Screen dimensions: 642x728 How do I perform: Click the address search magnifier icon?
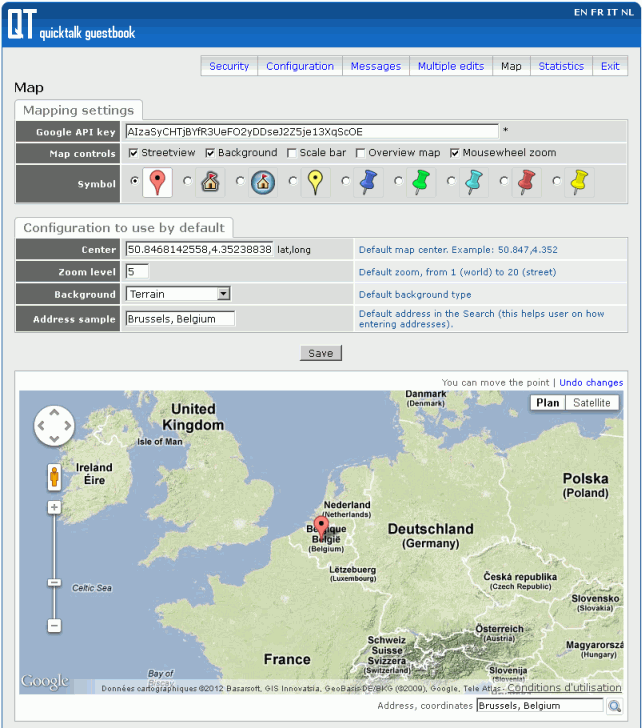[x=614, y=706]
